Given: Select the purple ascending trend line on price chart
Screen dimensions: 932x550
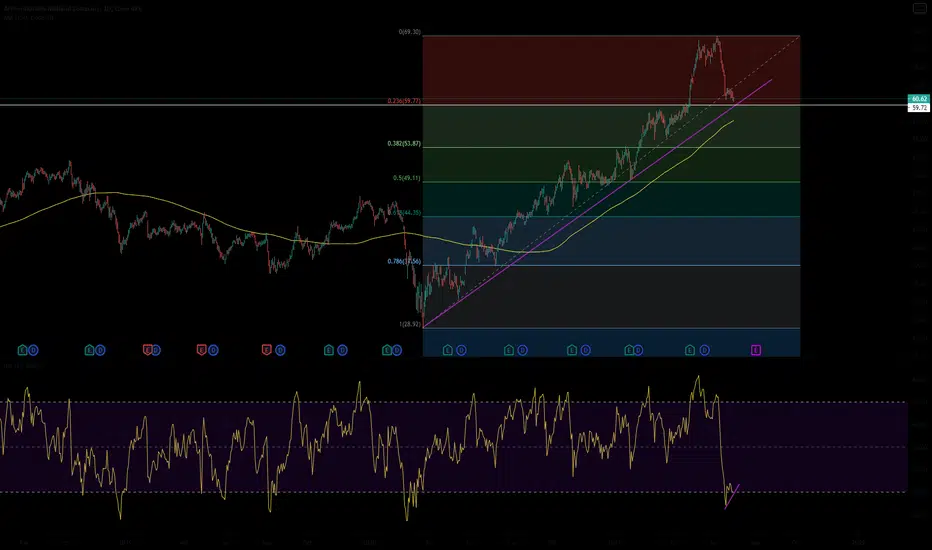Looking at the screenshot, I should 597,203.
